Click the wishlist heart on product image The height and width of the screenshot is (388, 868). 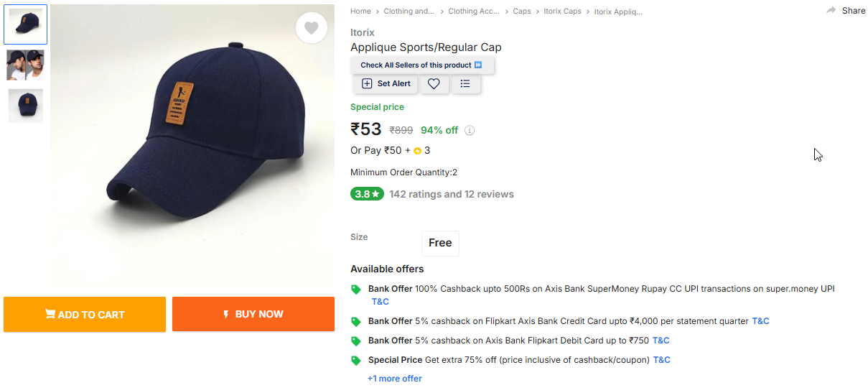click(x=311, y=28)
